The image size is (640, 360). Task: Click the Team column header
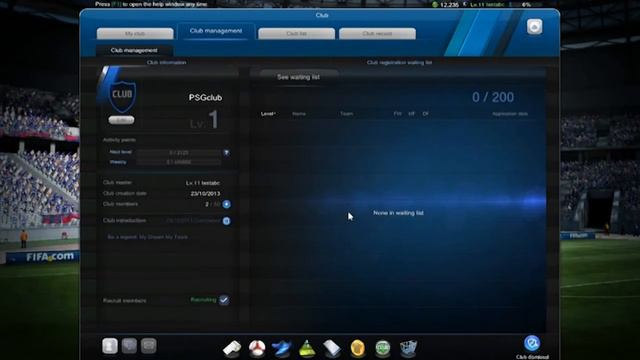click(347, 114)
